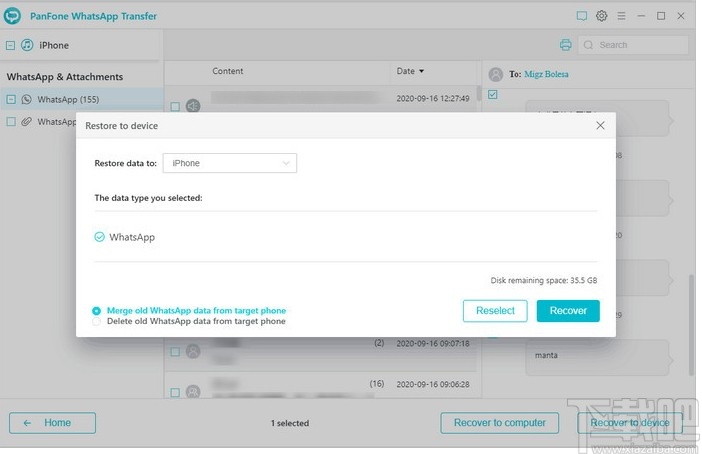Click the Recover button
Screen dimensions: 702x454
point(568,311)
